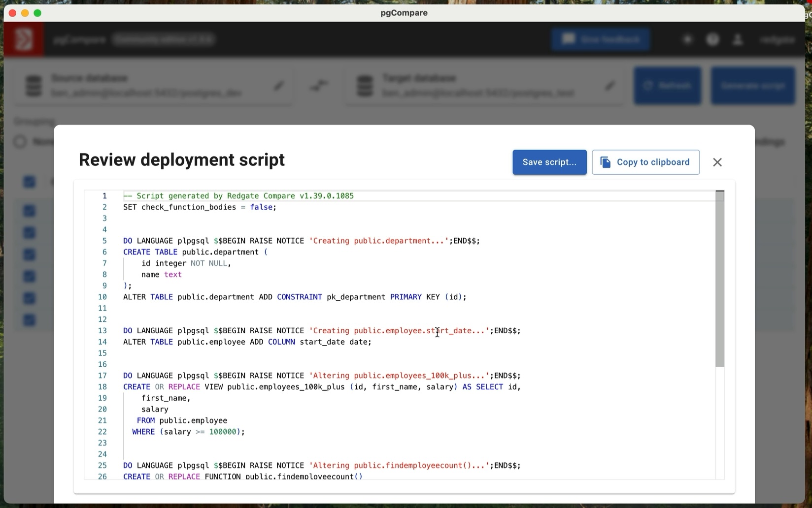Image resolution: width=812 pixels, height=508 pixels.
Task: Swap source and target databases
Action: click(319, 86)
